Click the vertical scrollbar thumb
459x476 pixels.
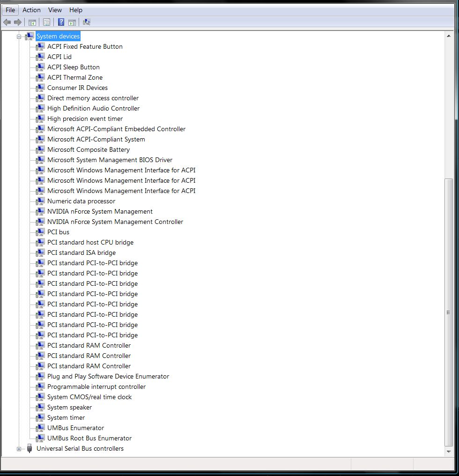pyautogui.click(x=448, y=312)
